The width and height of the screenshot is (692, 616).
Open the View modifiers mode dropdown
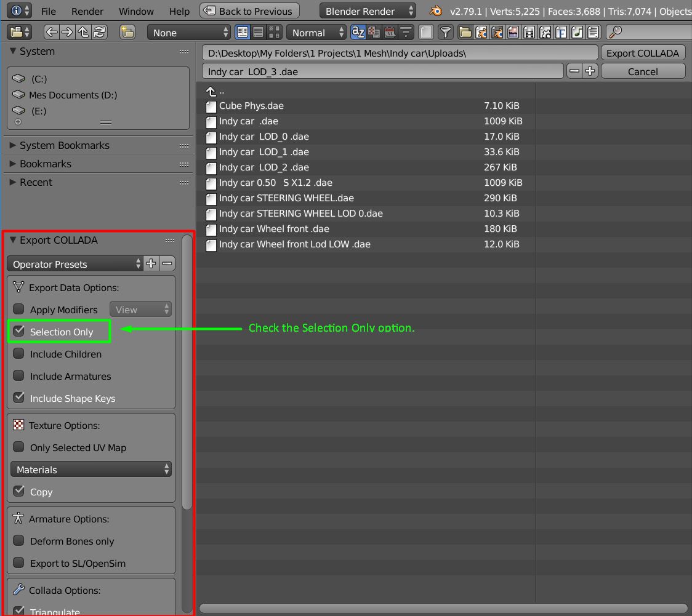tap(140, 310)
